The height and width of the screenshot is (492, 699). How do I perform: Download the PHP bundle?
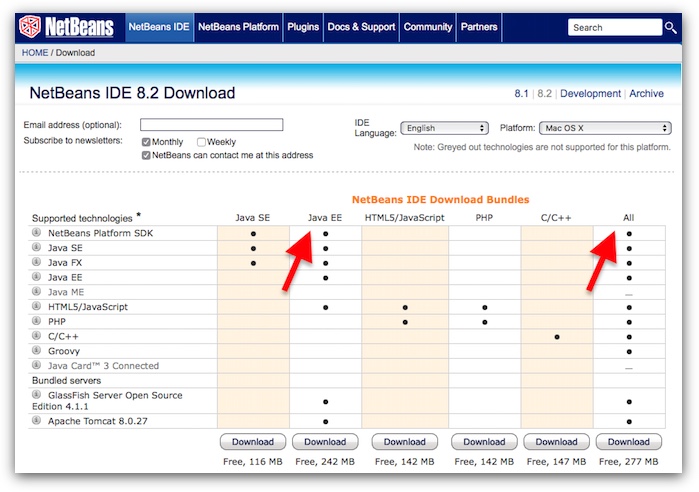click(484, 442)
